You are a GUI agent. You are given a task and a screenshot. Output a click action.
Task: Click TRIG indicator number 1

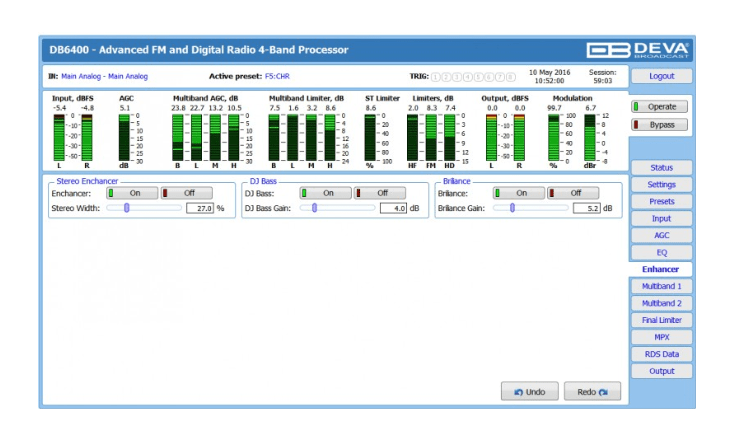(436, 76)
